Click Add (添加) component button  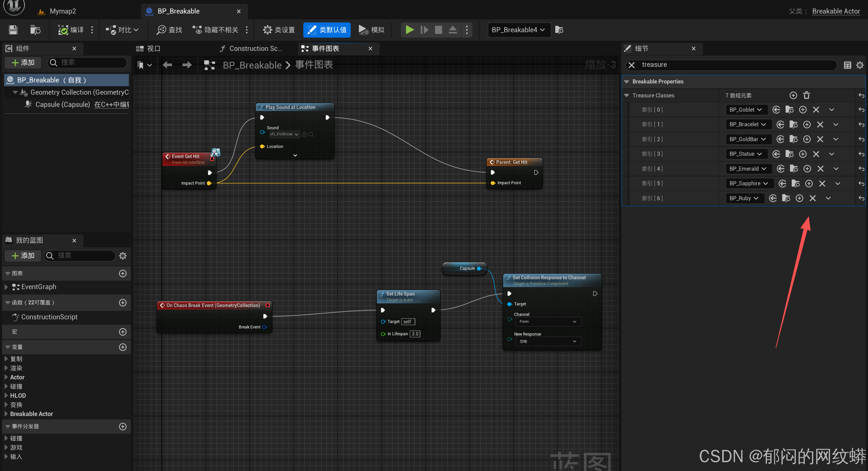[x=23, y=62]
